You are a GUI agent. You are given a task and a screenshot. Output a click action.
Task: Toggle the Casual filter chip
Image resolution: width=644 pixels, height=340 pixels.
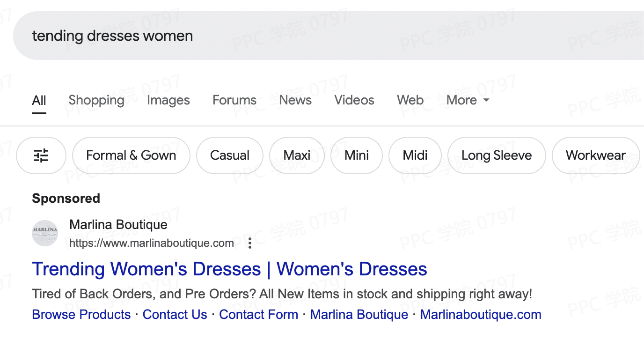tap(229, 155)
